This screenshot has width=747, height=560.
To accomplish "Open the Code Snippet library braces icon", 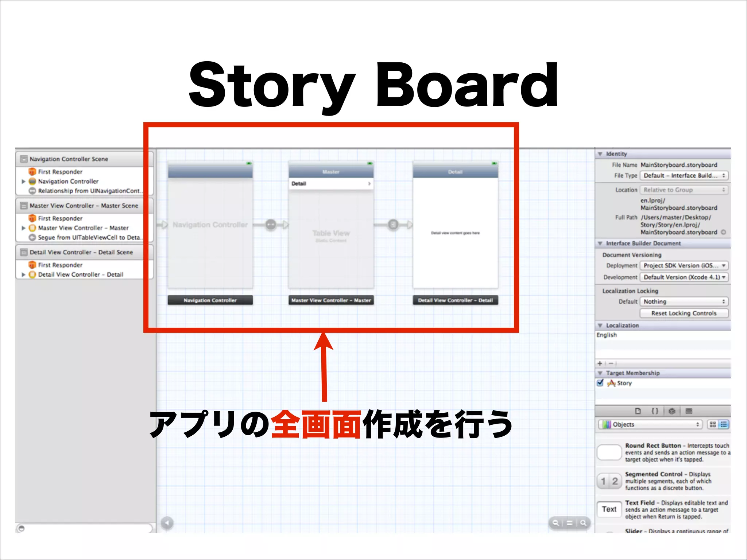I will 655,411.
